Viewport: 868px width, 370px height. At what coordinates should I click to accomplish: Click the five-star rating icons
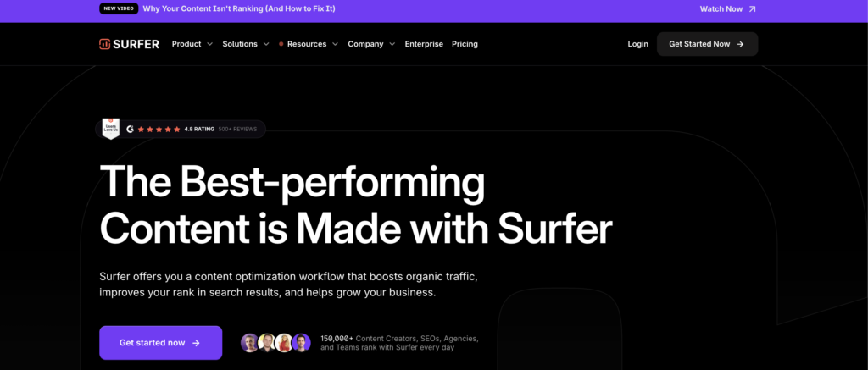click(159, 129)
